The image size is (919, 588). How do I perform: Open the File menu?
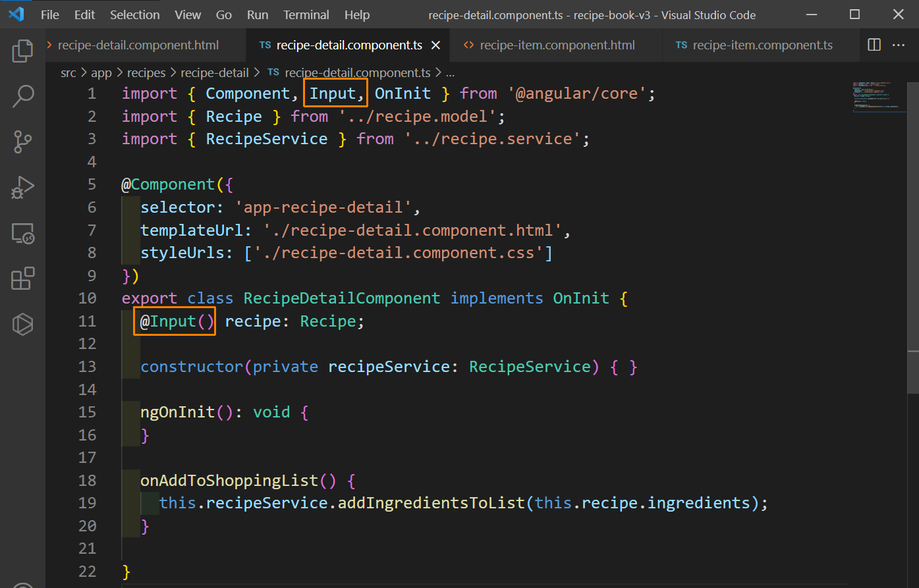pyautogui.click(x=50, y=14)
